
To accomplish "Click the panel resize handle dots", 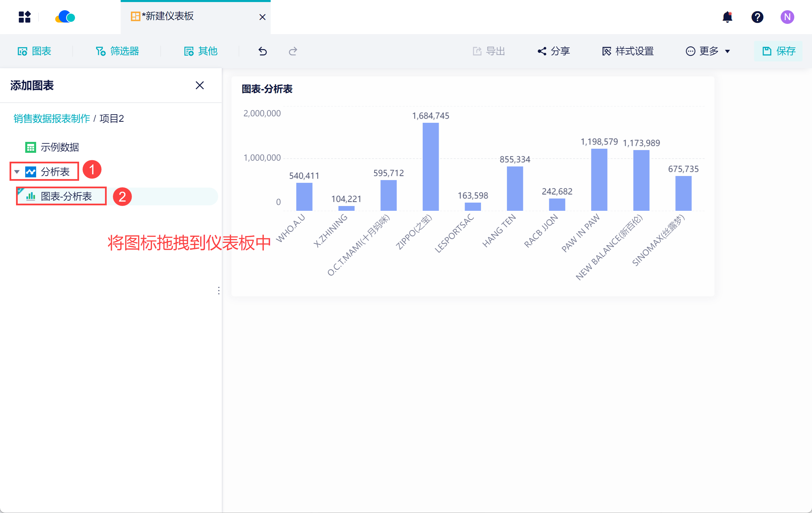I will (x=219, y=291).
